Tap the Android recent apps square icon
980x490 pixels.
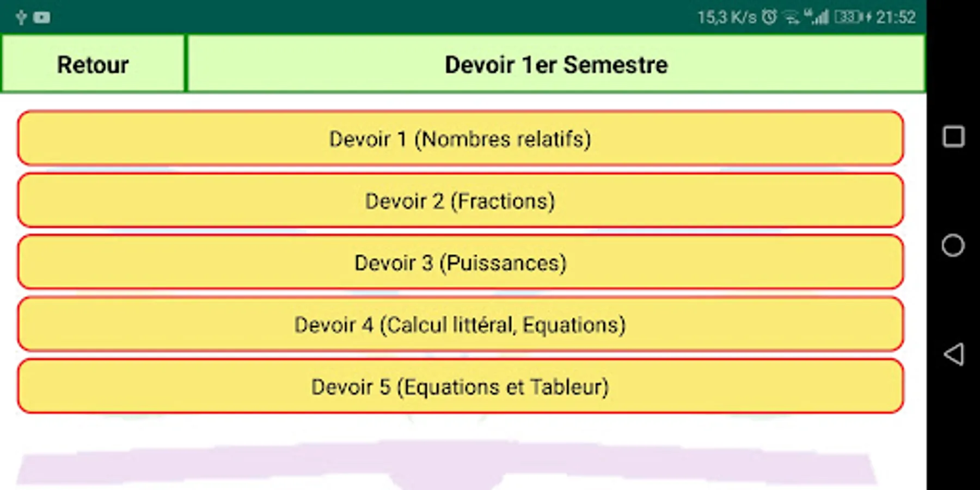click(953, 137)
